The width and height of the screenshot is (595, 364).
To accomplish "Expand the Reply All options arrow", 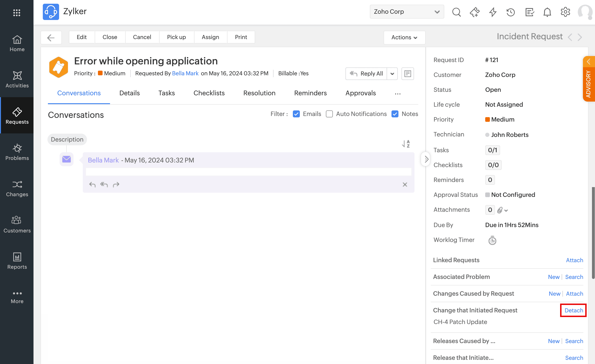I will (x=392, y=74).
